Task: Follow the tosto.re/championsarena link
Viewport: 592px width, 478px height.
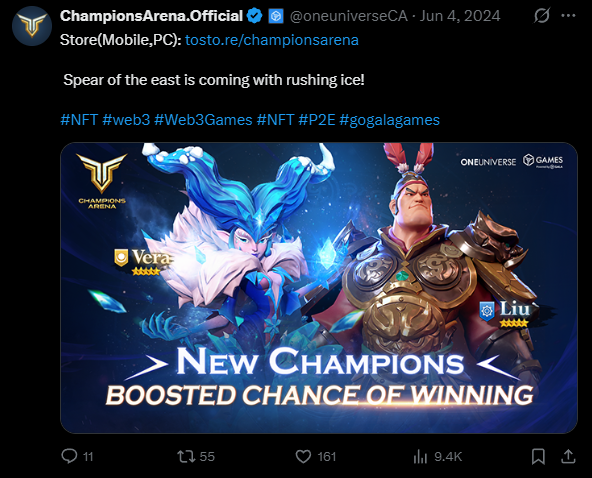Action: [272, 40]
